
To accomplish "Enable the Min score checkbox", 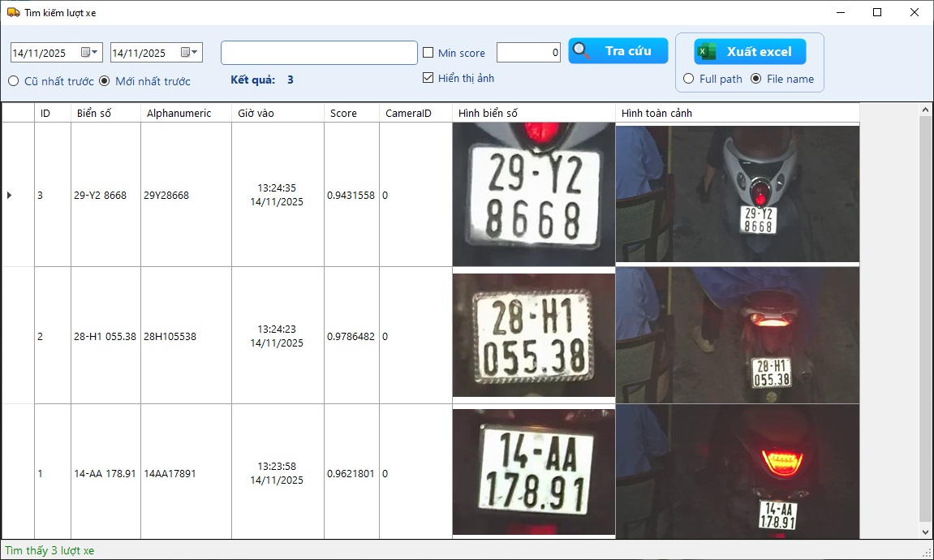I will point(428,53).
